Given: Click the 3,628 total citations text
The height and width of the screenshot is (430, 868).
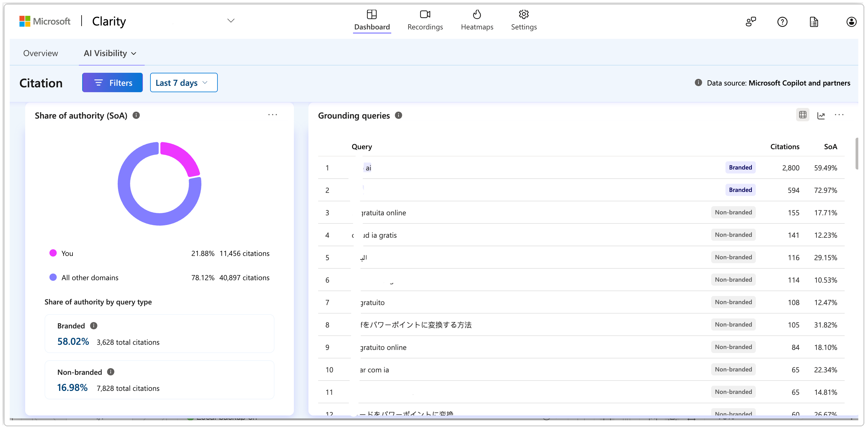Looking at the screenshot, I should pos(128,342).
